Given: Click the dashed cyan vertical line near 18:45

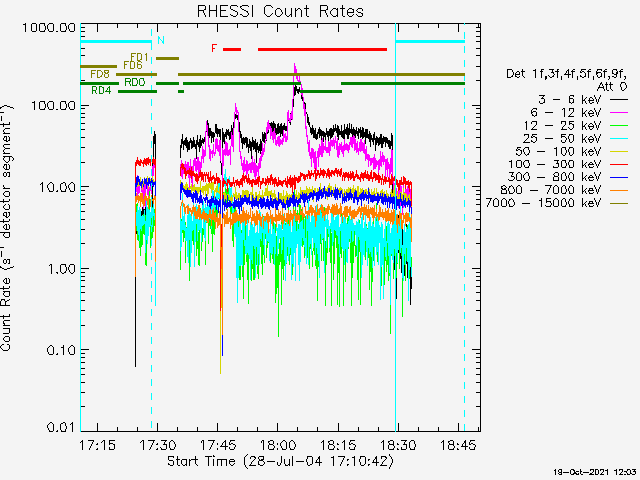Looking at the screenshot, I should (464, 227).
